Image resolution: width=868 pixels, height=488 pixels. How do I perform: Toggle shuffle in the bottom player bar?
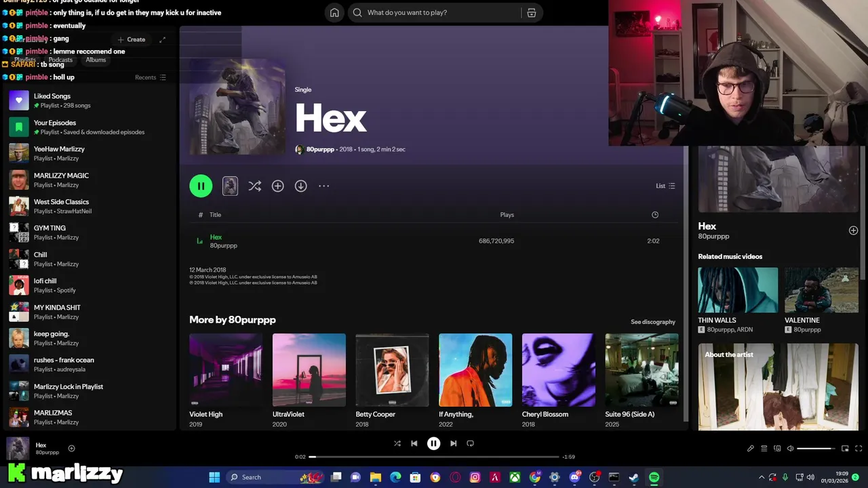tap(397, 443)
